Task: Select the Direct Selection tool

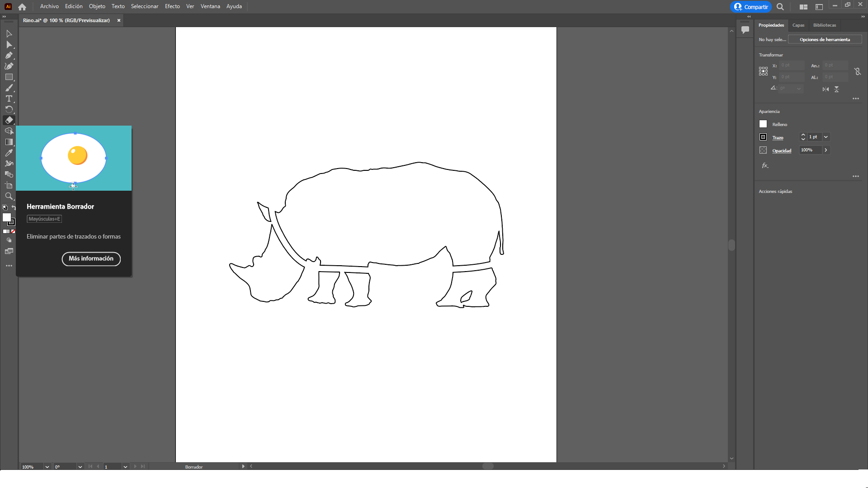Action: [x=9, y=44]
